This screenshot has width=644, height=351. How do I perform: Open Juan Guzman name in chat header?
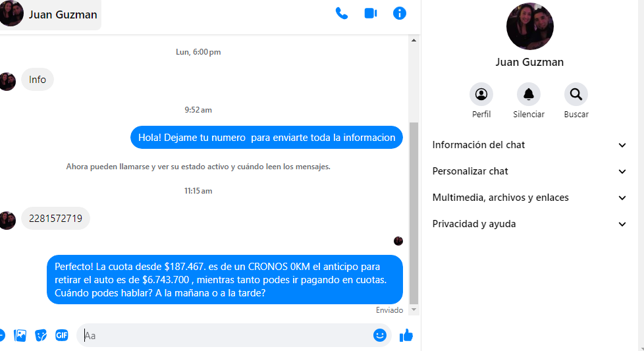tap(63, 14)
